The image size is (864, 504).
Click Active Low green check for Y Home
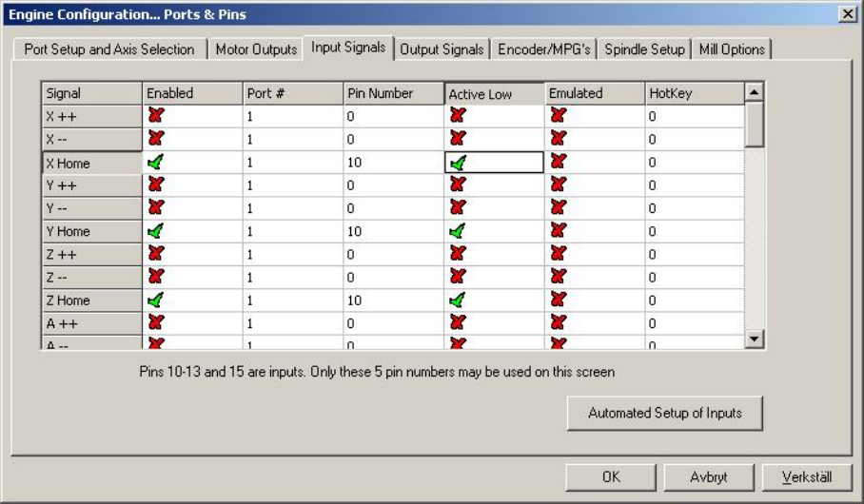click(x=458, y=231)
